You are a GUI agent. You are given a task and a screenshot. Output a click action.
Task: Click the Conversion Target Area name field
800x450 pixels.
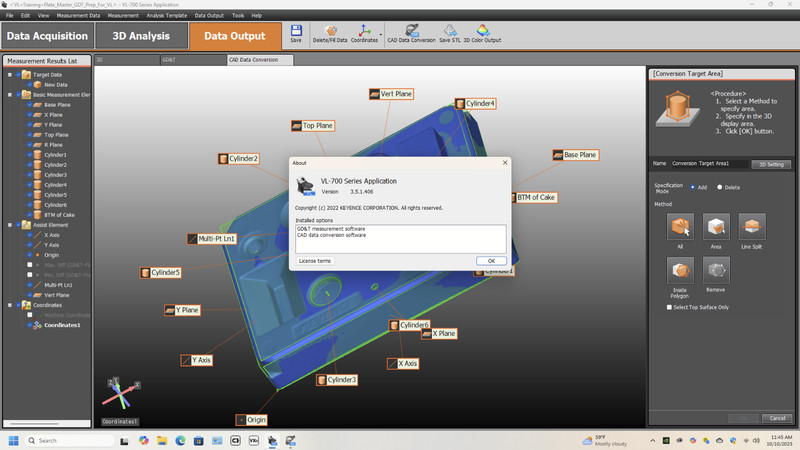(708, 164)
